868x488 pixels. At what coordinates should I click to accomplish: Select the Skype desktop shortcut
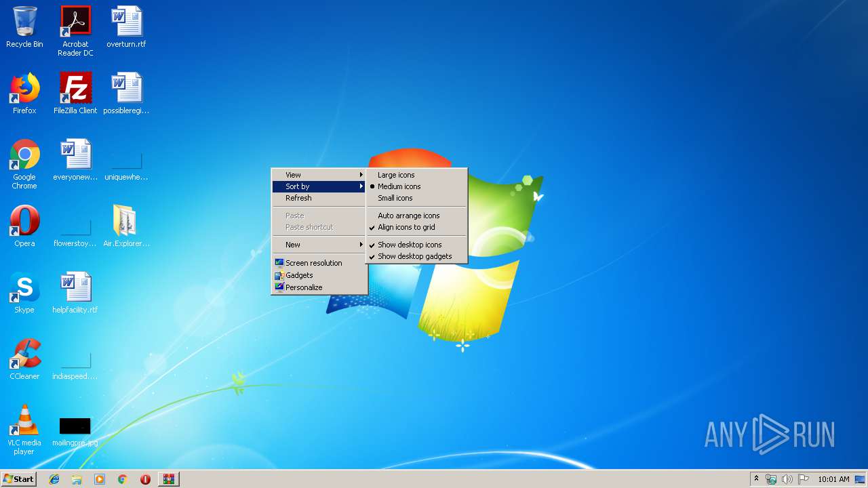(24, 293)
